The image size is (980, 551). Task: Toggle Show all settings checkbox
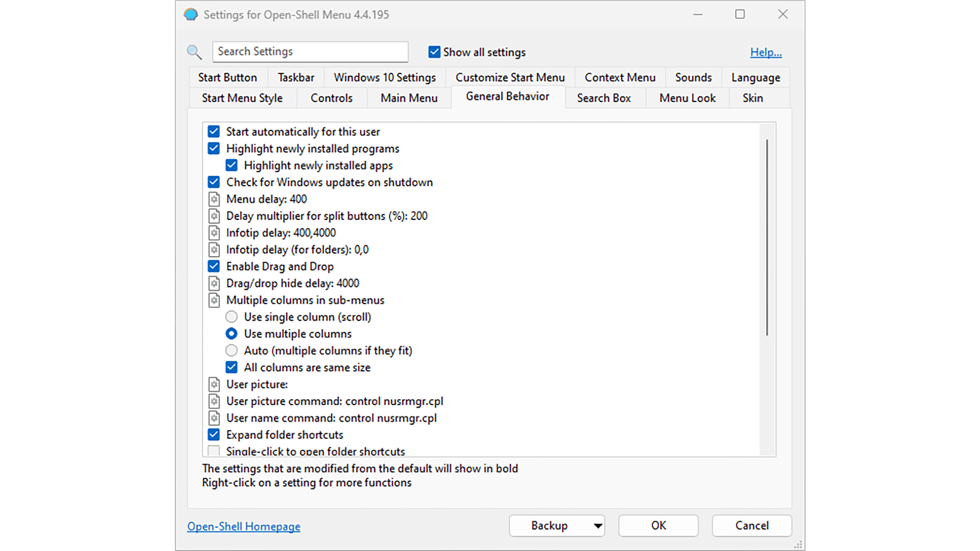point(434,52)
